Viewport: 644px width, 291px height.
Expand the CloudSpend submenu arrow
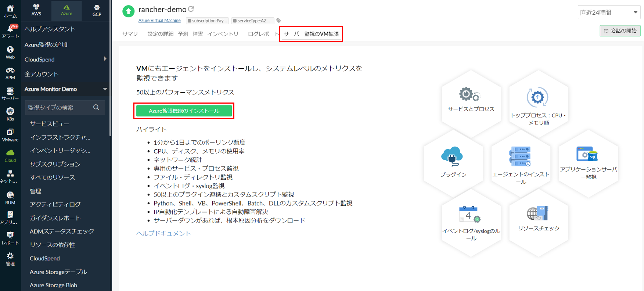(x=105, y=59)
